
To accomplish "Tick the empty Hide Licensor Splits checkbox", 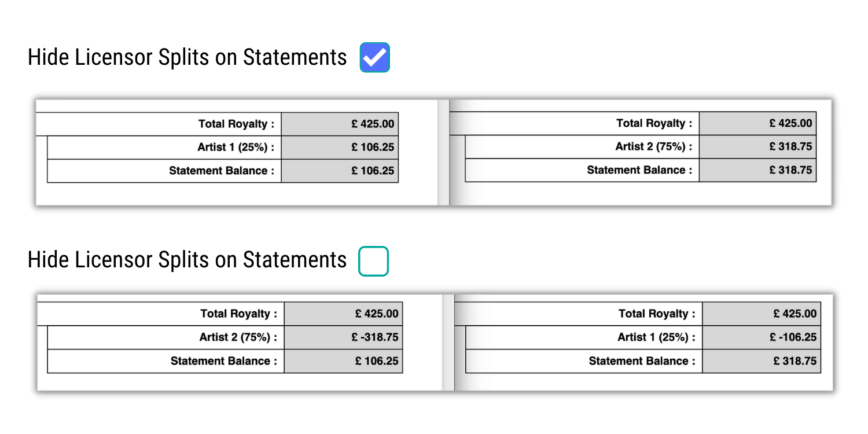I will point(374,261).
